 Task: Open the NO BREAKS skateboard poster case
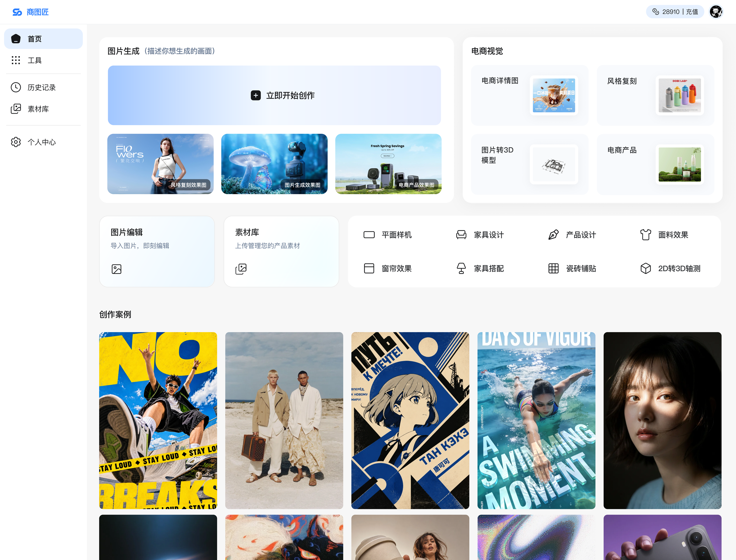[158, 420]
